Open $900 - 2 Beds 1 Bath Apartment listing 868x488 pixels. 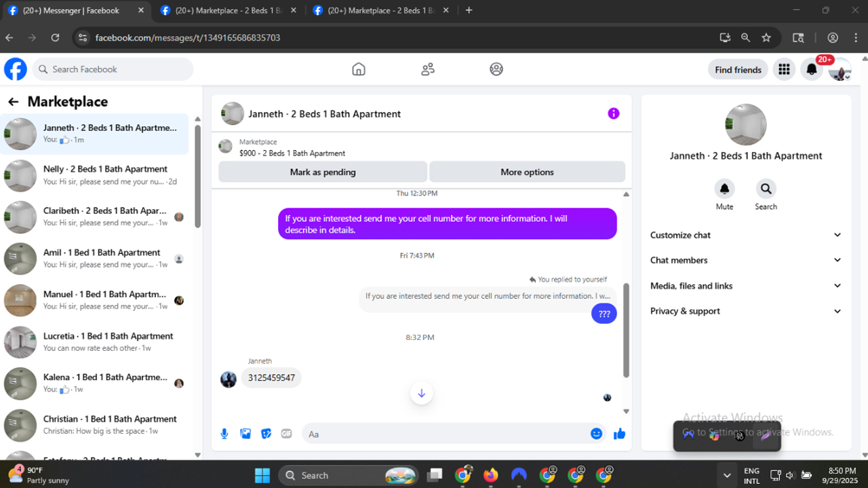coord(292,153)
